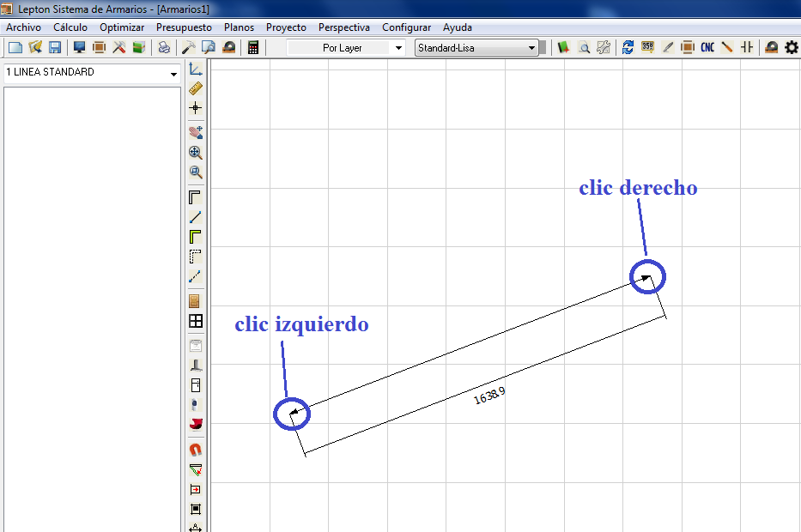Image resolution: width=801 pixels, height=532 pixels.
Task: Click the orange screwdriver icon
Action: pyautogui.click(x=727, y=47)
